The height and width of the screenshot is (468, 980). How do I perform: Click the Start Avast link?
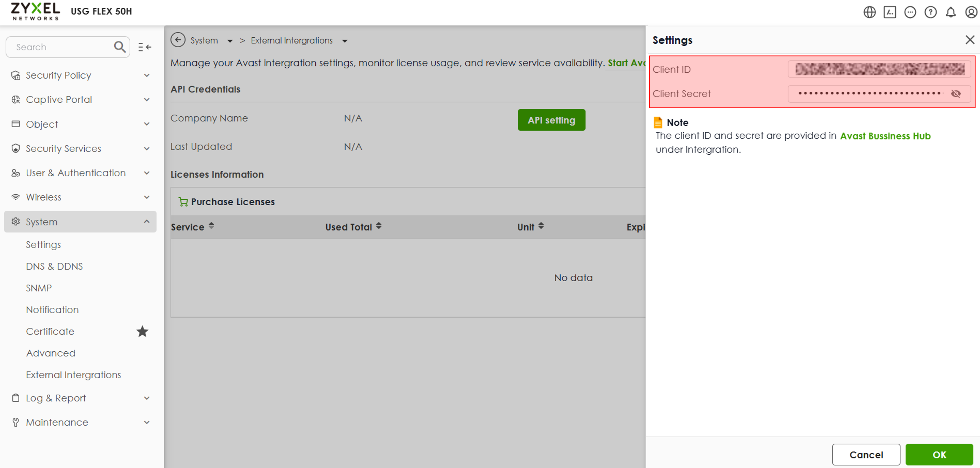pyautogui.click(x=627, y=63)
